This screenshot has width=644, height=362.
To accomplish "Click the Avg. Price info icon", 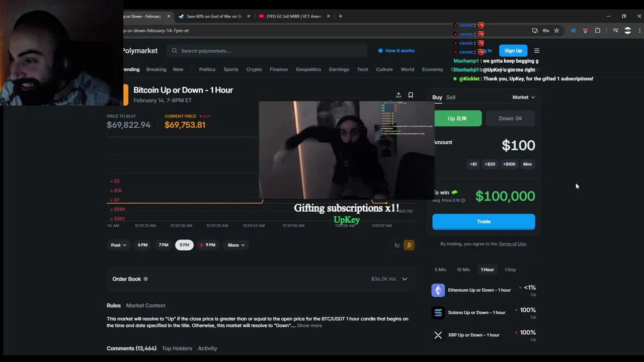I will 463,201.
